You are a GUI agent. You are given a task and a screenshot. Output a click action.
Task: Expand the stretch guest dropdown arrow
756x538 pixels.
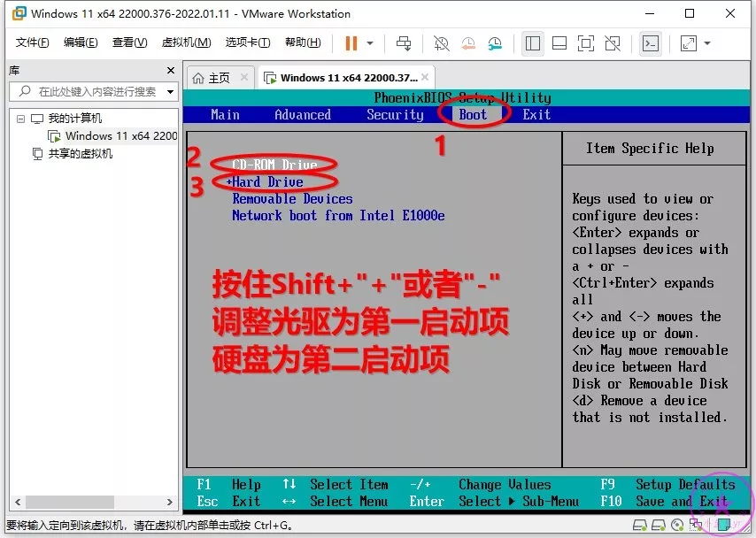tap(707, 43)
